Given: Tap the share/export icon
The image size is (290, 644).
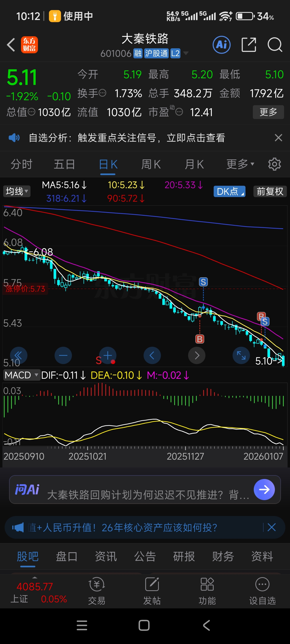Looking at the screenshot, I should (x=249, y=45).
